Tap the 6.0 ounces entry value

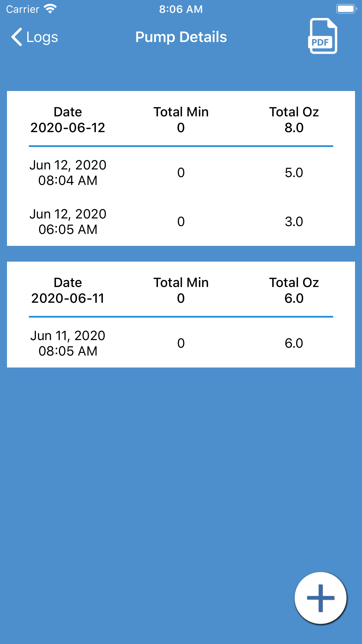pos(294,343)
